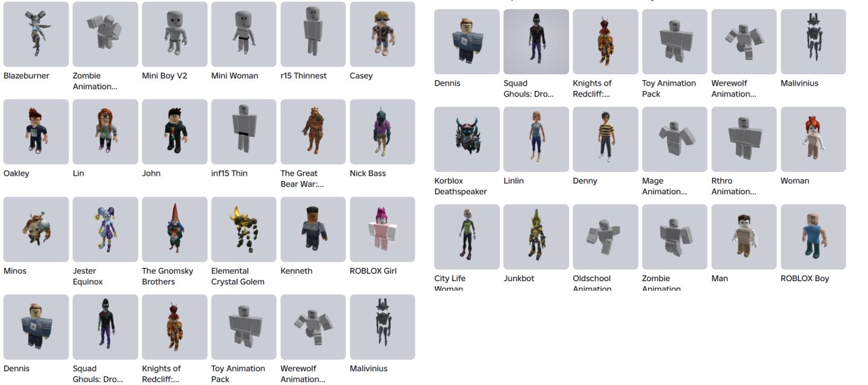The height and width of the screenshot is (385, 868).
Task: Click the r15 Thinnest character thumbnail
Action: (x=313, y=34)
